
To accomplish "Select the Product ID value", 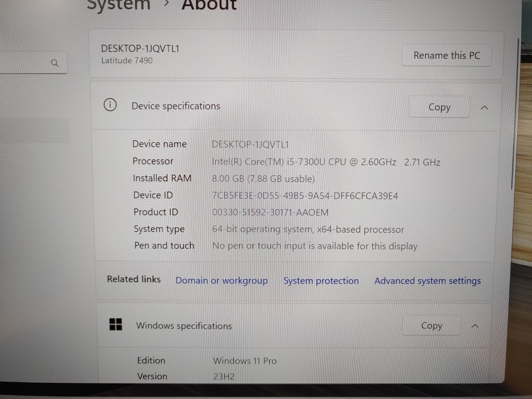I will (271, 212).
